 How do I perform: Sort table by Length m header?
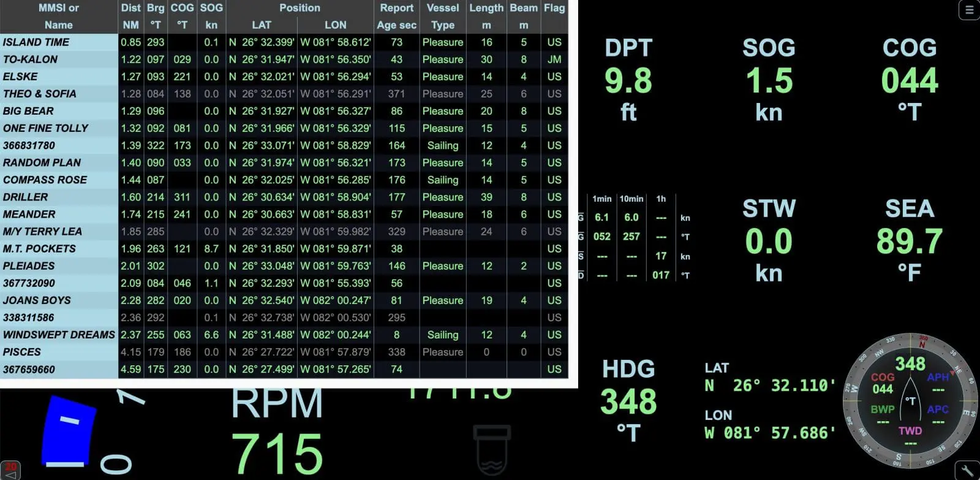[486, 17]
